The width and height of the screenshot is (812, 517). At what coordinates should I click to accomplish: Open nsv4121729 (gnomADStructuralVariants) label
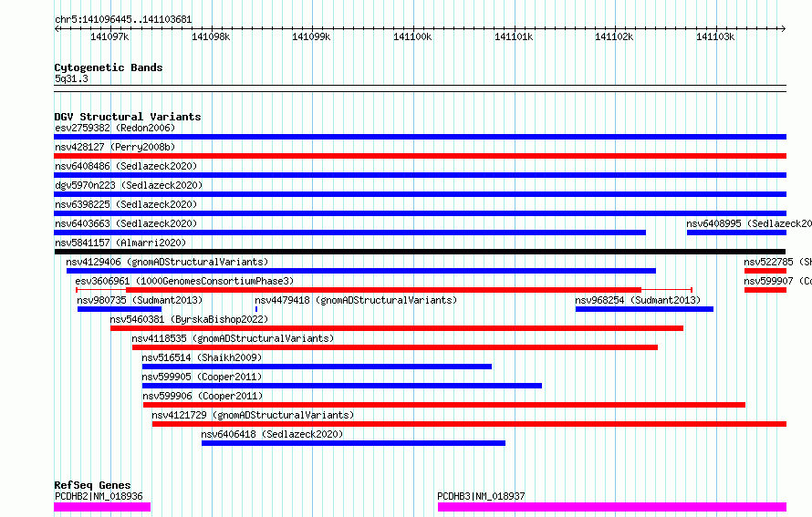253,415
